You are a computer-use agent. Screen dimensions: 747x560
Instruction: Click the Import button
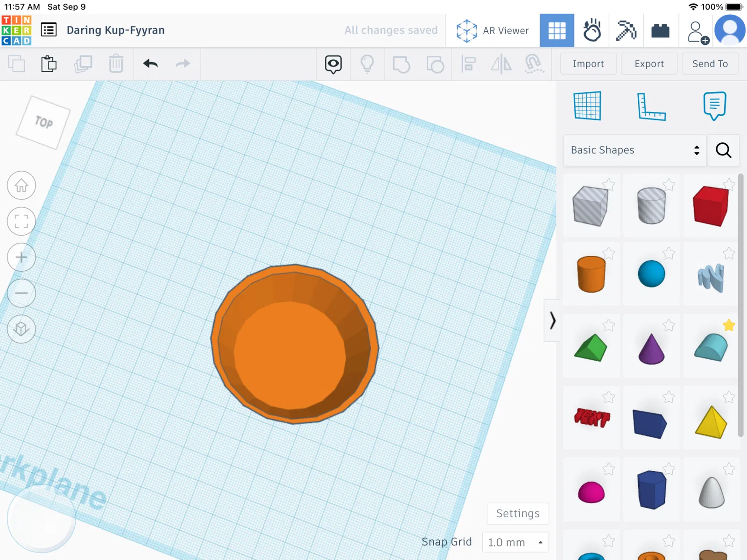tap(588, 64)
